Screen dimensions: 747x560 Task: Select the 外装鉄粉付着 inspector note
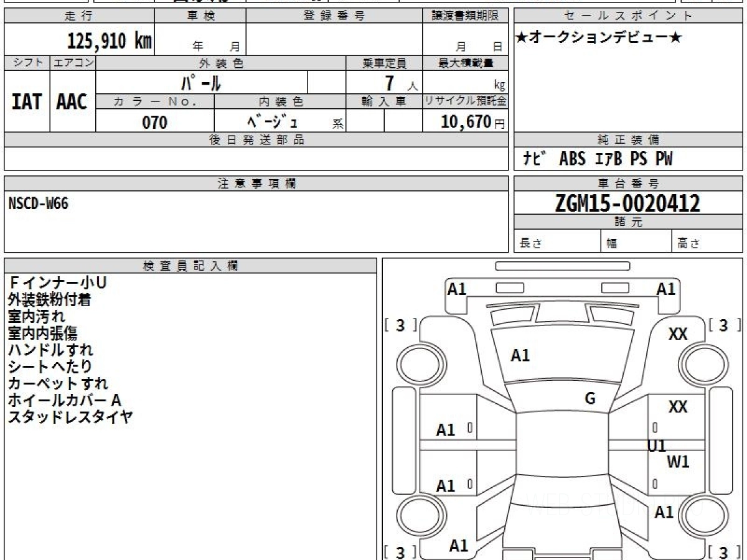[x=49, y=300]
